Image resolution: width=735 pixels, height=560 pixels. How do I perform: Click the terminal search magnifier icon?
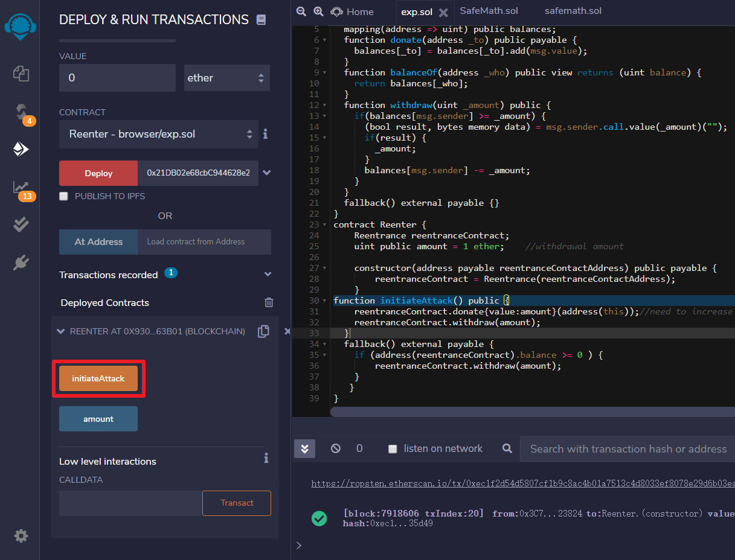coord(507,448)
